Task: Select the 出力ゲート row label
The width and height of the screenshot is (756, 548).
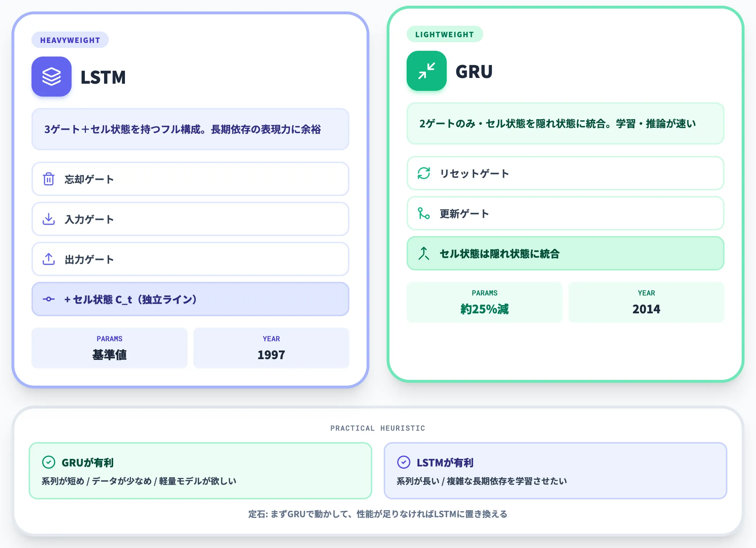Action: (x=89, y=259)
